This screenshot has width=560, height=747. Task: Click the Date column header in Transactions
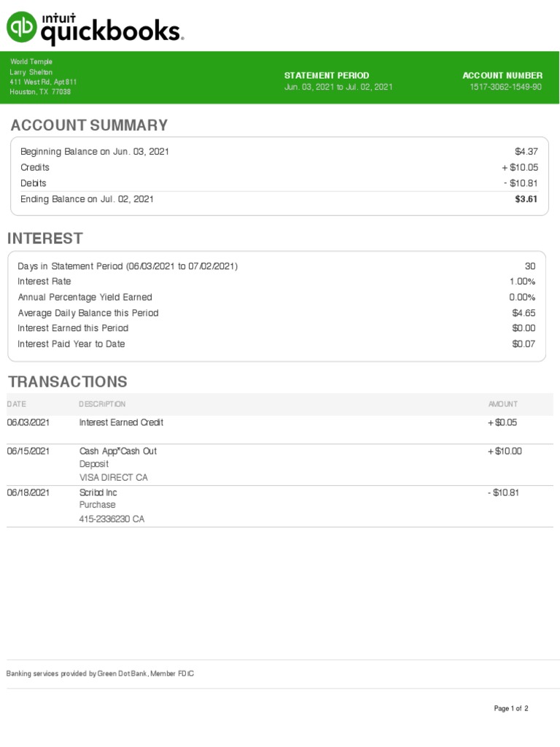pos(16,404)
